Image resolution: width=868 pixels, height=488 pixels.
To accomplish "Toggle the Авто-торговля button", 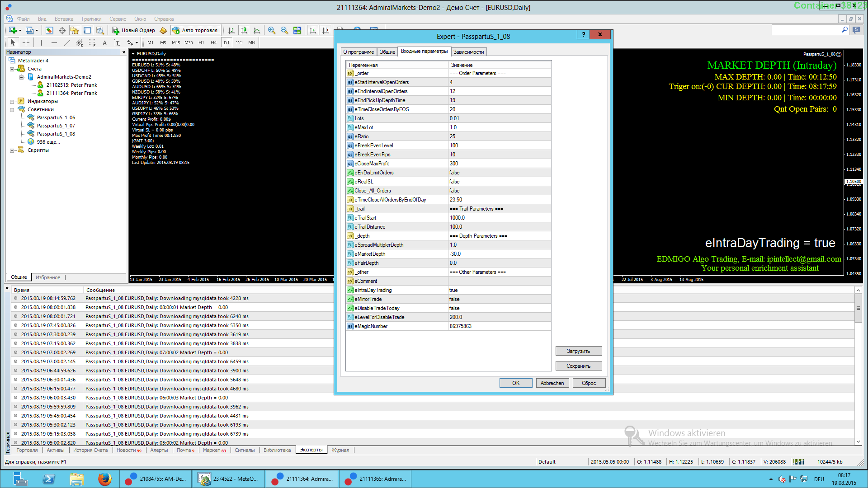I will 195,30.
